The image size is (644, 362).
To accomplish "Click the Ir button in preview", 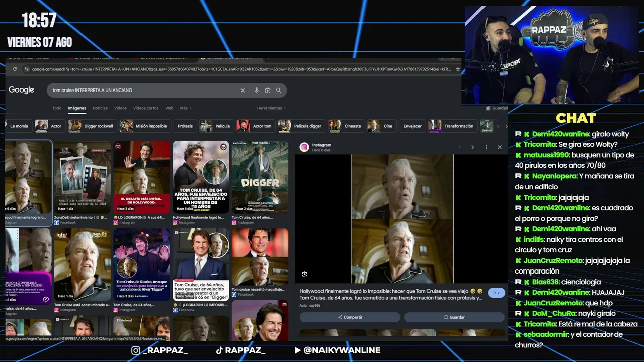I will click(x=496, y=293).
